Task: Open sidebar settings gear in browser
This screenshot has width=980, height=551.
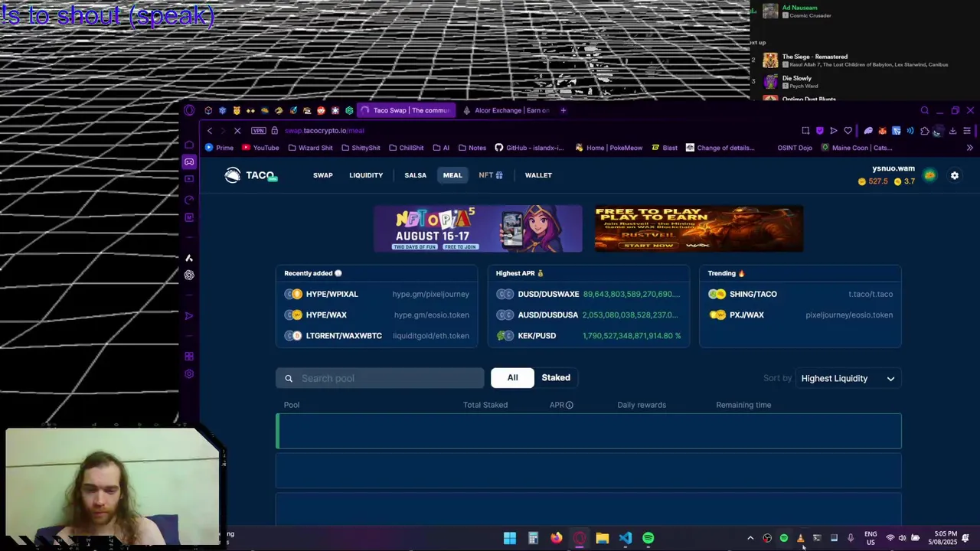Action: coord(189,374)
